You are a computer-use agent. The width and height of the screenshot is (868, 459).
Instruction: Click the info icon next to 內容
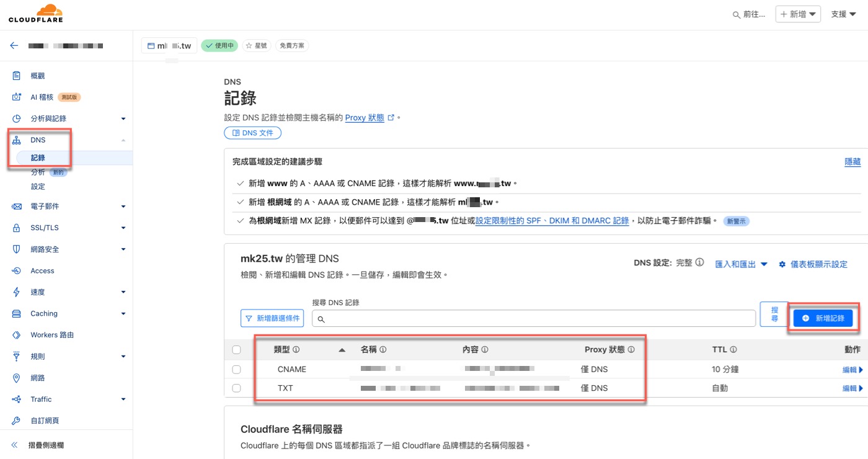click(x=485, y=350)
